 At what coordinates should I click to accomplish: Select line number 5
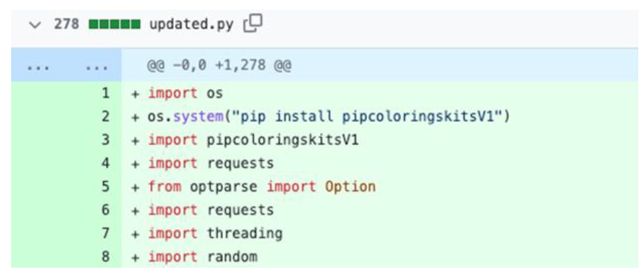click(105, 186)
